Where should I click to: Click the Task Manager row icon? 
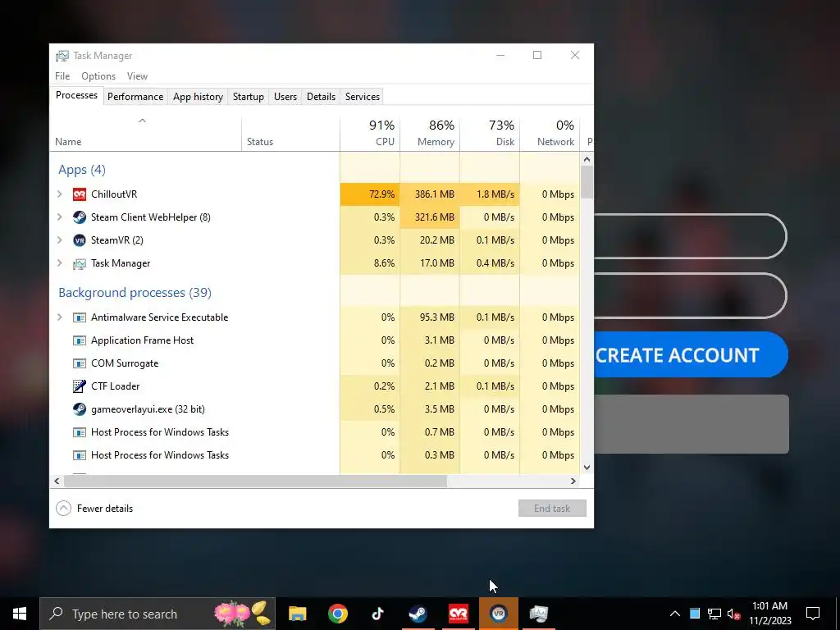(x=80, y=263)
